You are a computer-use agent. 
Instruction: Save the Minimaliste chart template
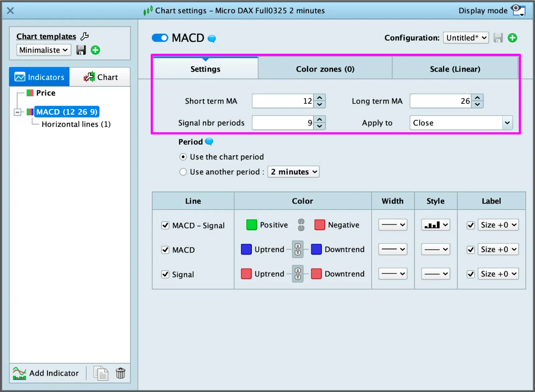pyautogui.click(x=81, y=50)
